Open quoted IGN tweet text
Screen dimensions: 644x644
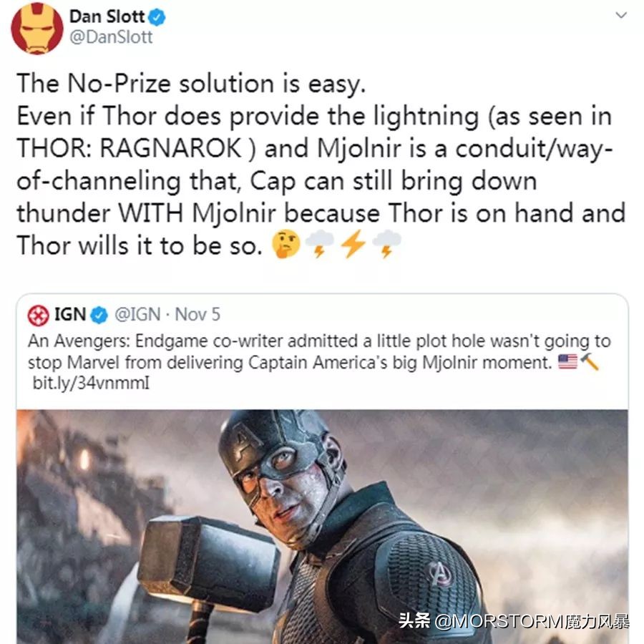coord(319,352)
